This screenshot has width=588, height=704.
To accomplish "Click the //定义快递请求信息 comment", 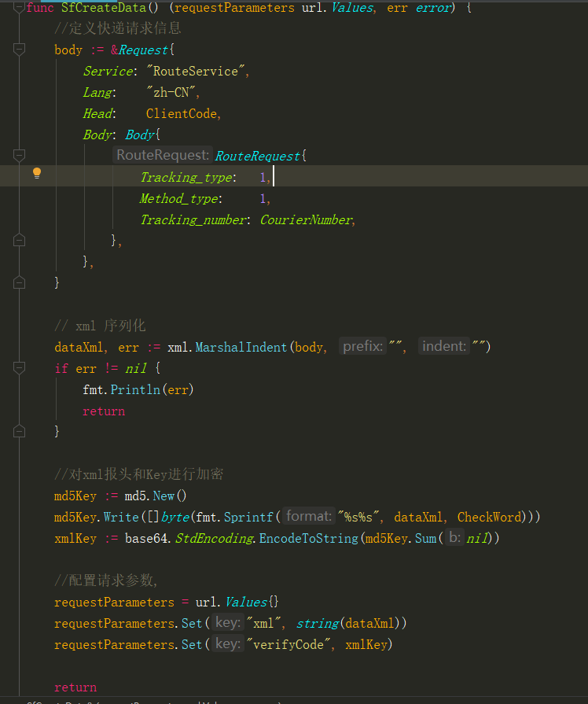I will [118, 28].
